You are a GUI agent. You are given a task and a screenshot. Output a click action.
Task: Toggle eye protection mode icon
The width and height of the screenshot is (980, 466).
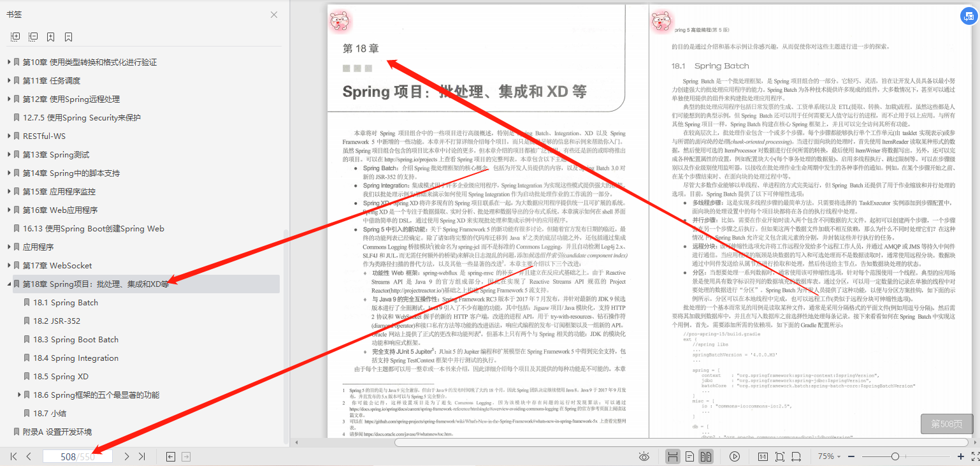[x=644, y=456]
